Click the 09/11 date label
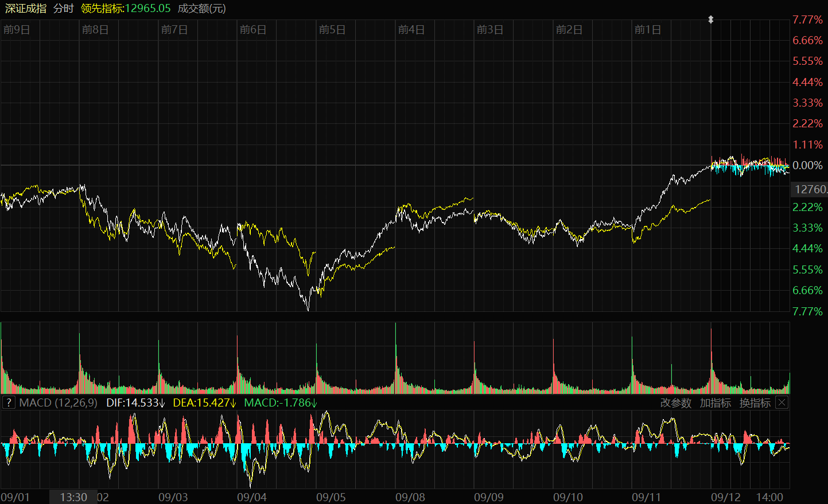The width and height of the screenshot is (828, 504). tap(647, 497)
